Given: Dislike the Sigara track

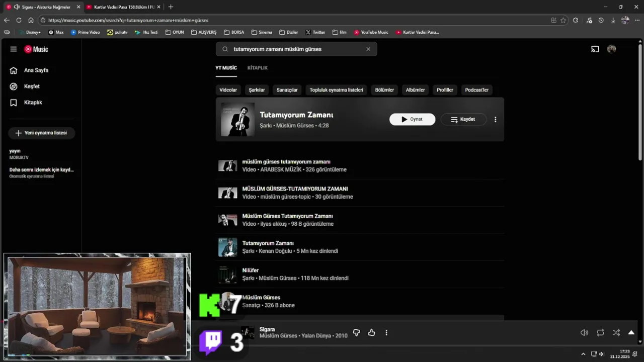Looking at the screenshot, I should 356,333.
